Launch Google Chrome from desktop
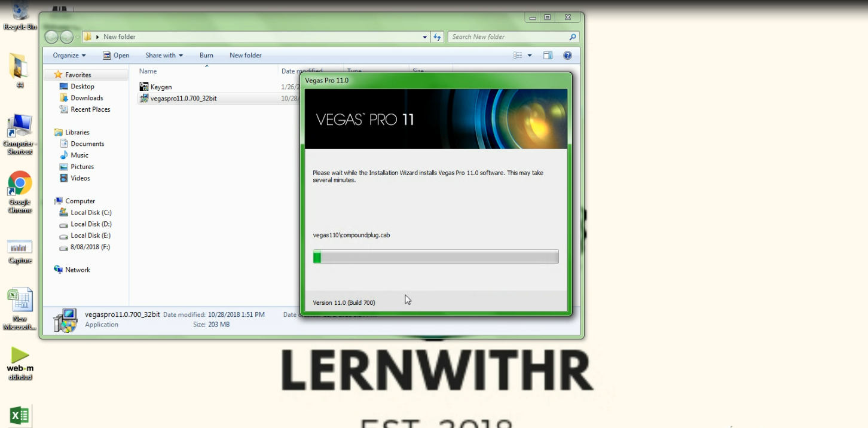 click(x=20, y=191)
